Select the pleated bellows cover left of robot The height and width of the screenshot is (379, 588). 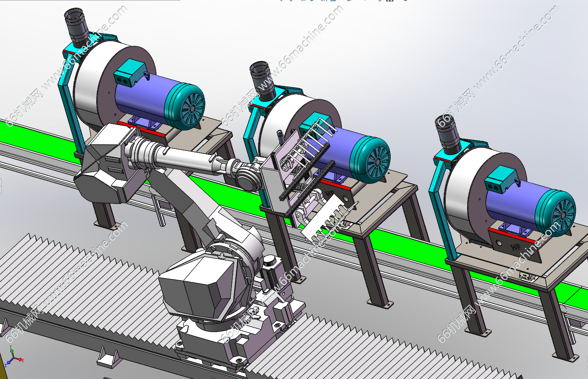coord(77,277)
